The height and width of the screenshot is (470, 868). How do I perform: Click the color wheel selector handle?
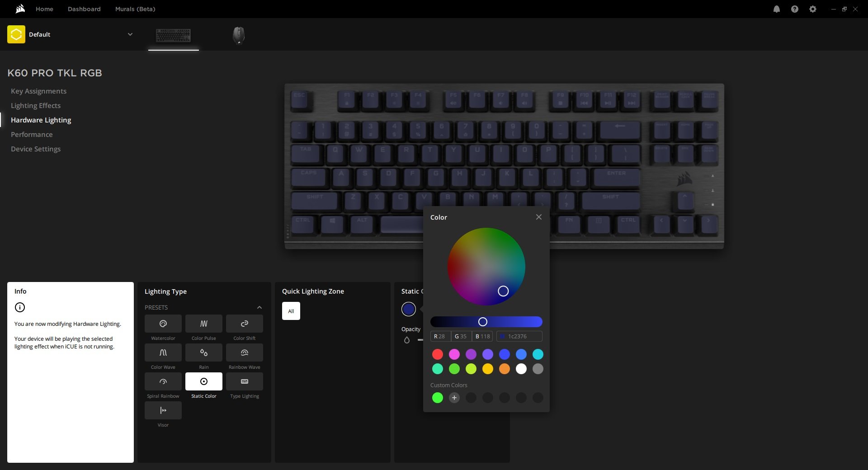[x=503, y=291]
